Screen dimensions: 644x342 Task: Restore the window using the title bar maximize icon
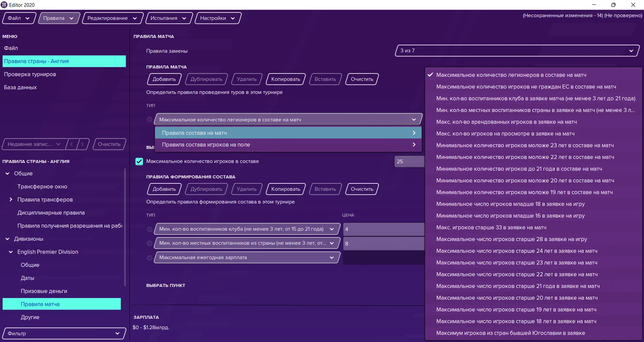click(x=613, y=5)
